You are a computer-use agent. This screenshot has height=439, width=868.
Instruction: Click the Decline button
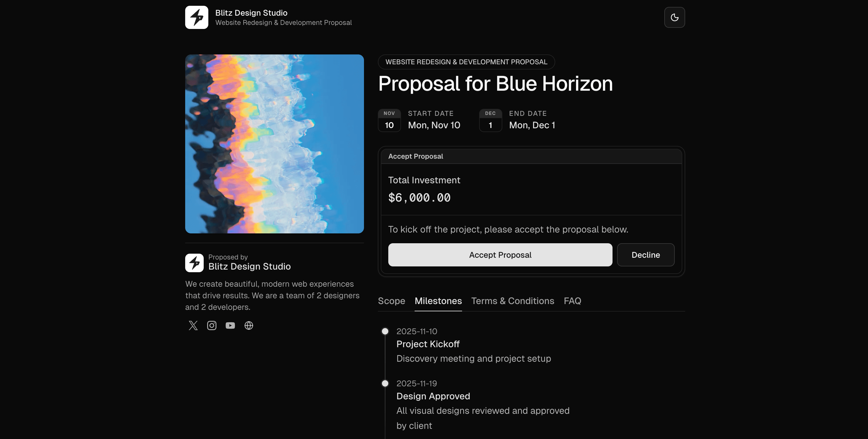click(x=645, y=255)
